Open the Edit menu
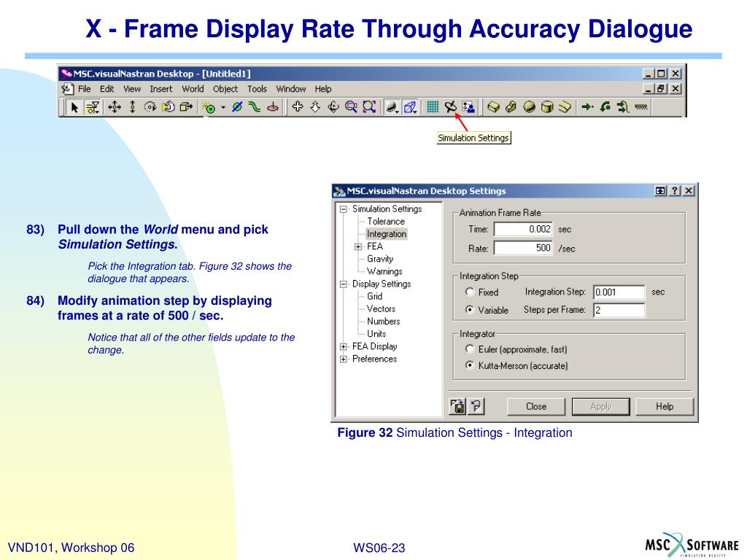The height and width of the screenshot is (560, 747). (x=107, y=89)
